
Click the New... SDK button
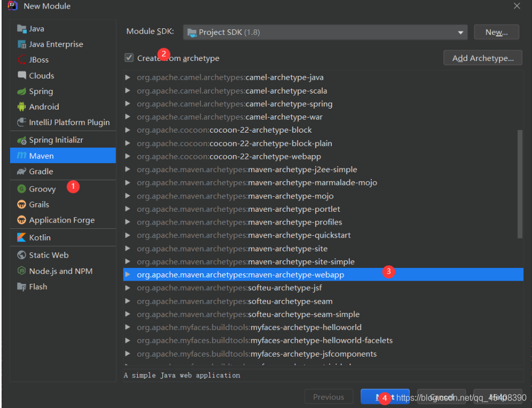[x=496, y=32]
